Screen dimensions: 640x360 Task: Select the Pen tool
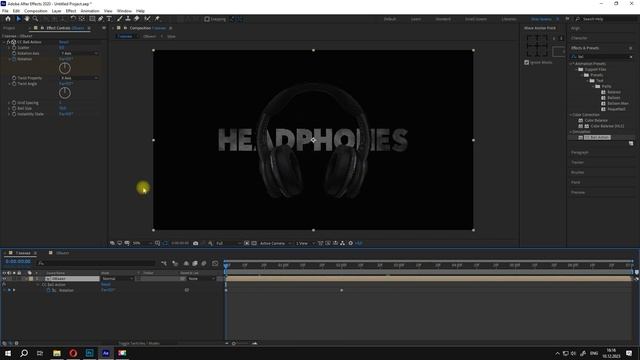click(101, 19)
